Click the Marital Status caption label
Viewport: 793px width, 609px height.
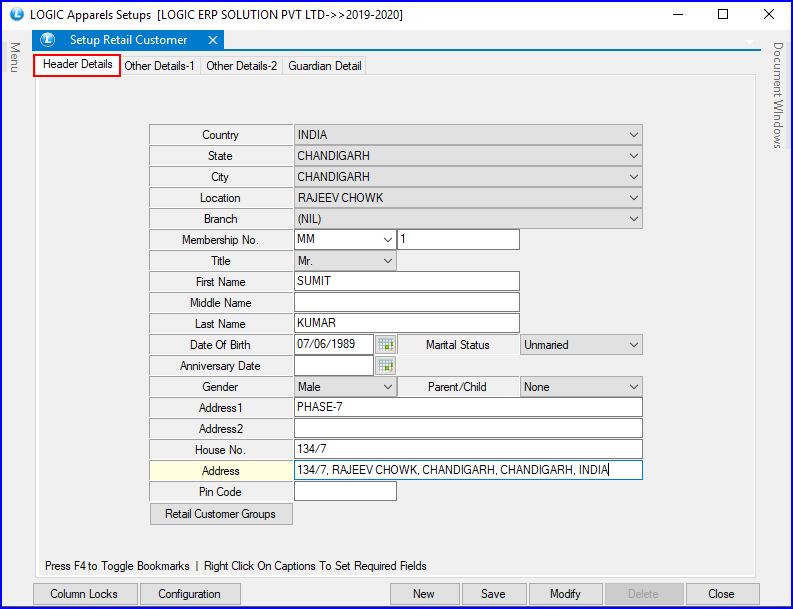pos(458,345)
